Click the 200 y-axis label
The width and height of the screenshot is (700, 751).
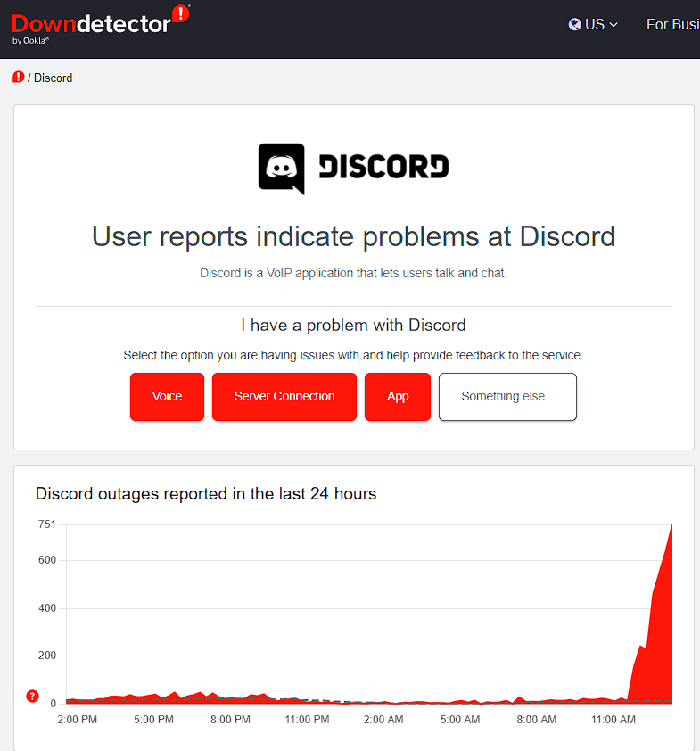click(x=47, y=656)
